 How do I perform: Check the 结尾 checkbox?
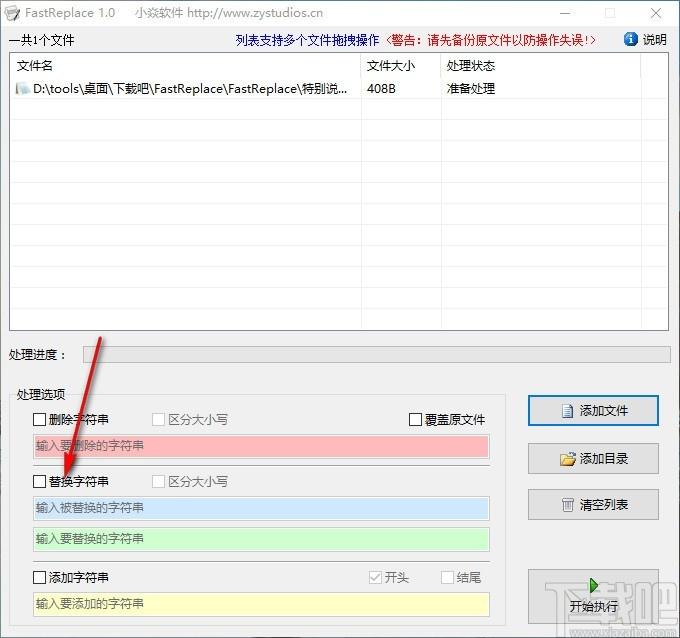(x=447, y=577)
